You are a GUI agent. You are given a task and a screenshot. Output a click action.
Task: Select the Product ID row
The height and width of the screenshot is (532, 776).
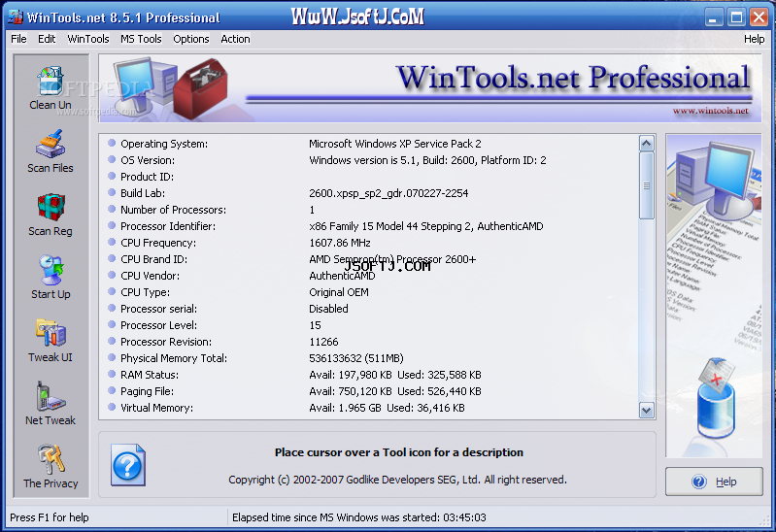click(370, 177)
